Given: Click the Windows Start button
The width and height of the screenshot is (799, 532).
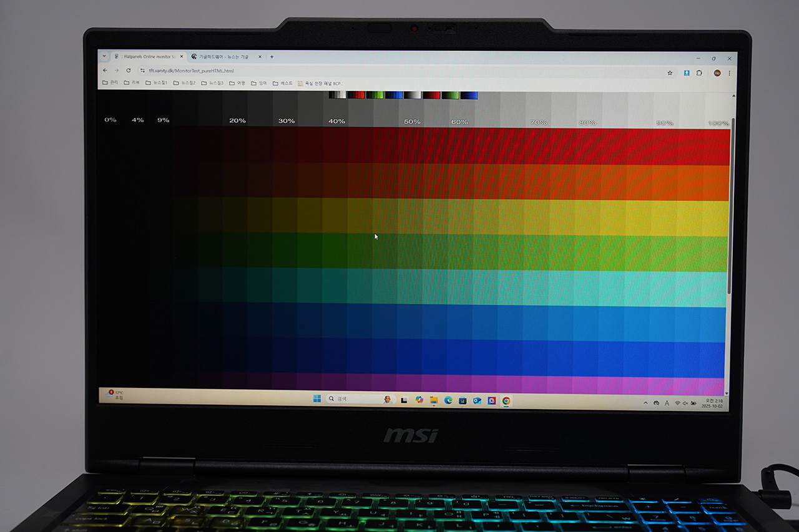Looking at the screenshot, I should tap(316, 399).
